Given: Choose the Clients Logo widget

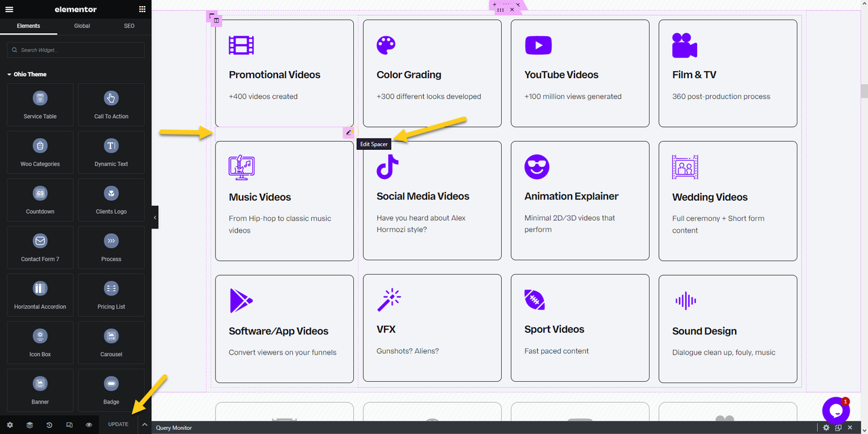Looking at the screenshot, I should click(111, 200).
